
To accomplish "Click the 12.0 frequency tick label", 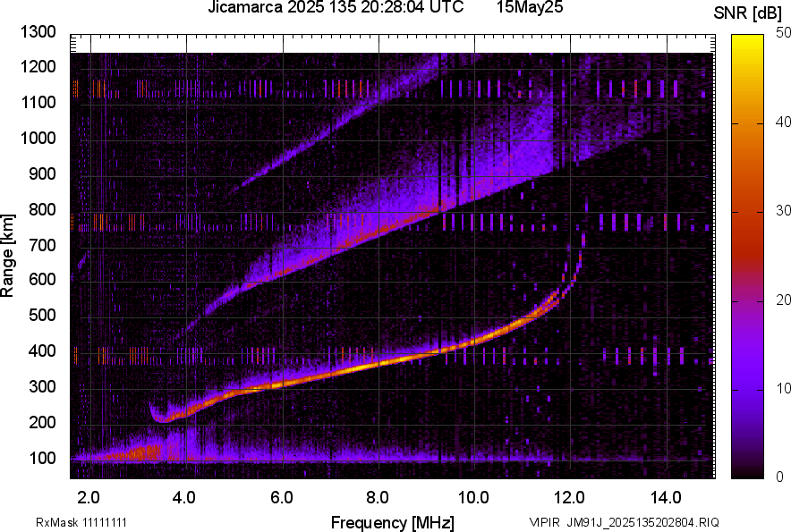I will click(x=570, y=498).
